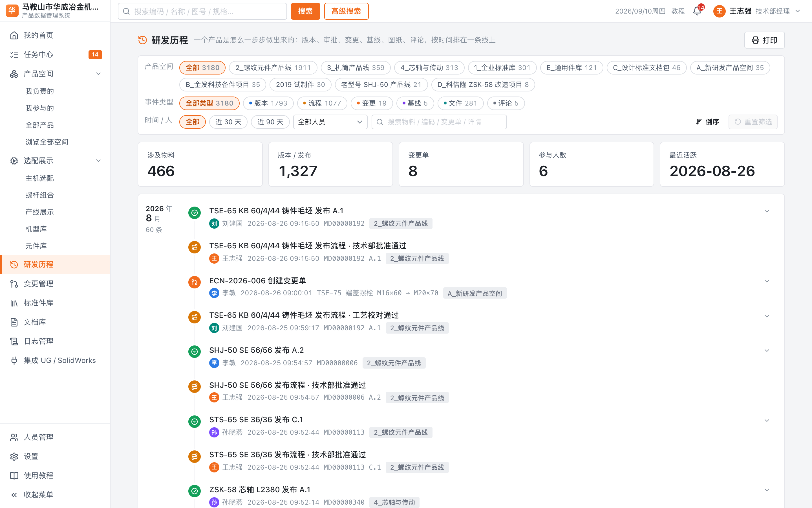Click the orange 搜索 button

305,11
